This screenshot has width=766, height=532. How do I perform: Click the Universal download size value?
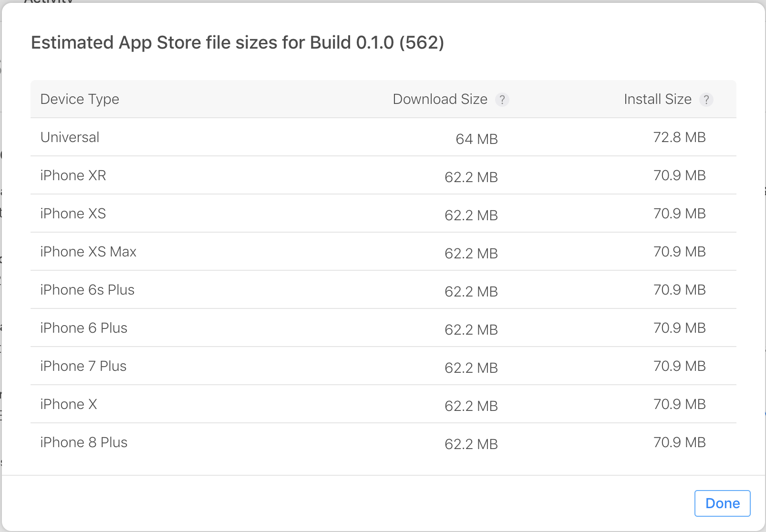[476, 139]
